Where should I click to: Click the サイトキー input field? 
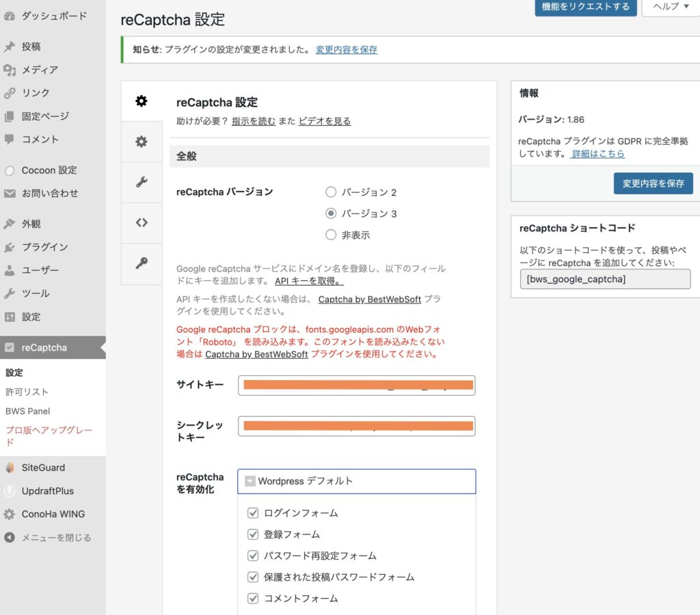(356, 385)
